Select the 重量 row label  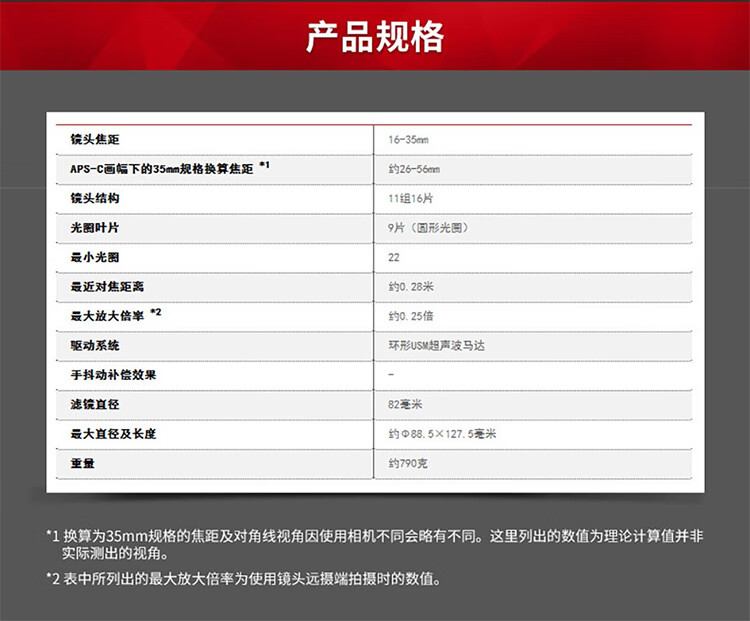(x=82, y=463)
